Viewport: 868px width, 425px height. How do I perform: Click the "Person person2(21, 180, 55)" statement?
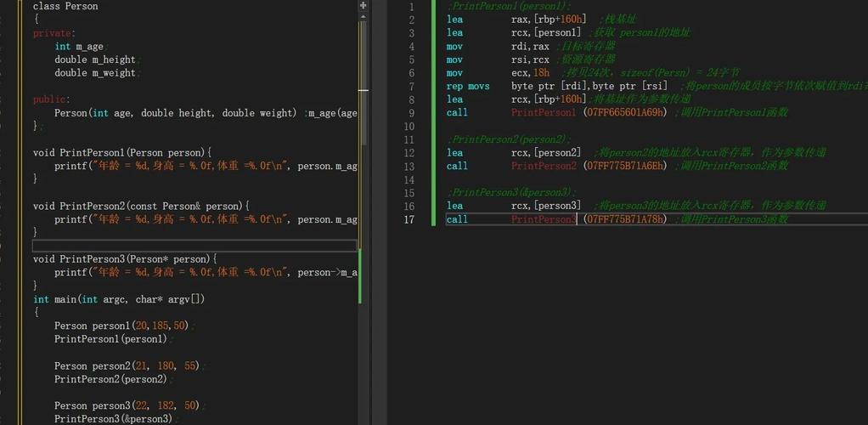pyautogui.click(x=126, y=365)
